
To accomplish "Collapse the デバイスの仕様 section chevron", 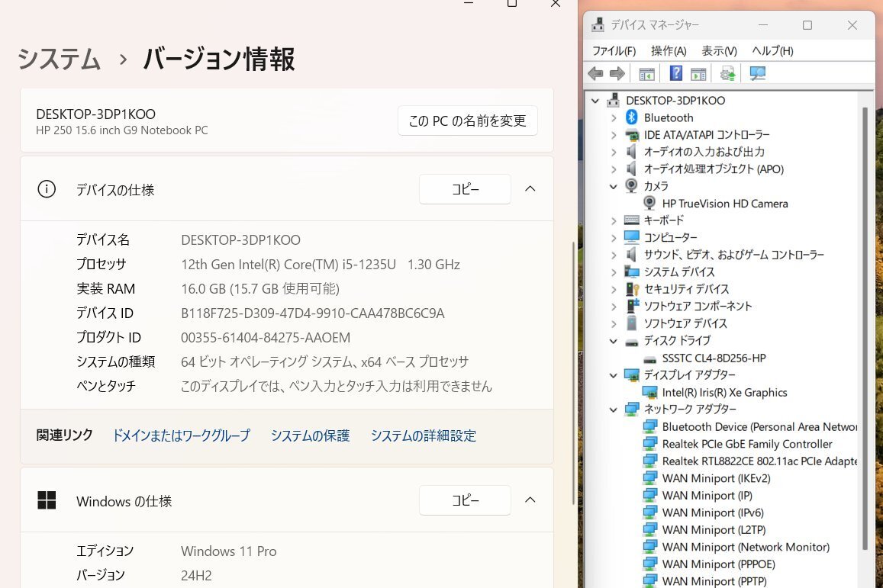I will coord(530,188).
